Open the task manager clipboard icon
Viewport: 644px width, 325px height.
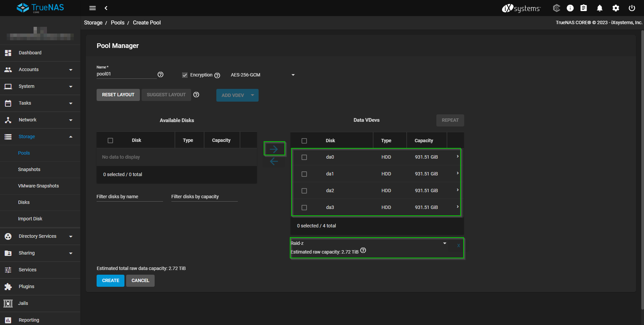584,8
